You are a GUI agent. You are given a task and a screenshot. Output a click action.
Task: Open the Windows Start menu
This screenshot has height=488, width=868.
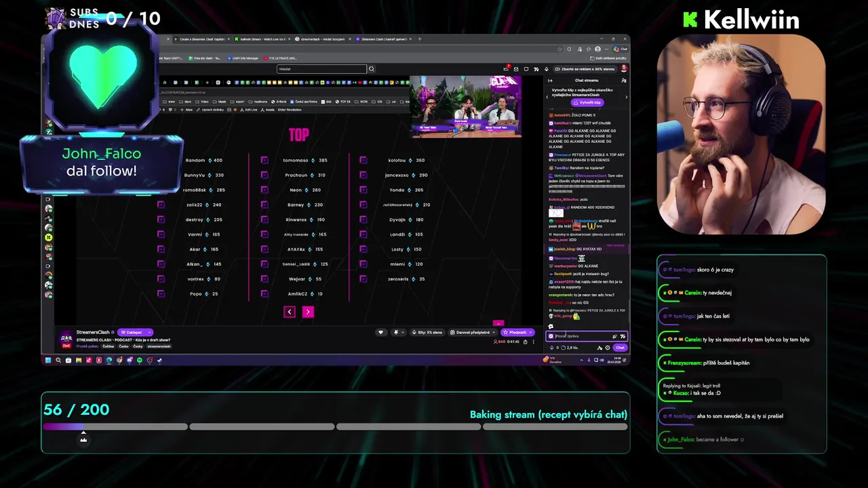point(47,360)
